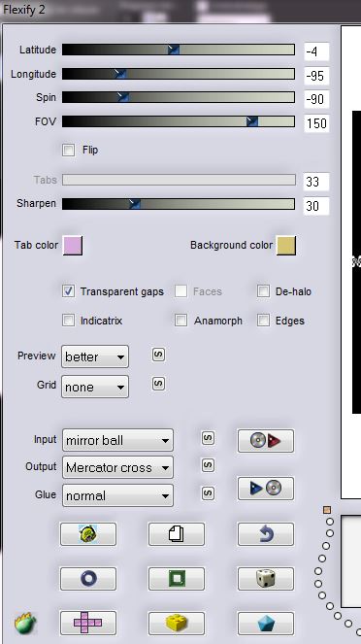This screenshot has height=644, width=361.
Task: Click the blue ring icon button
Action: pyautogui.click(x=88, y=579)
